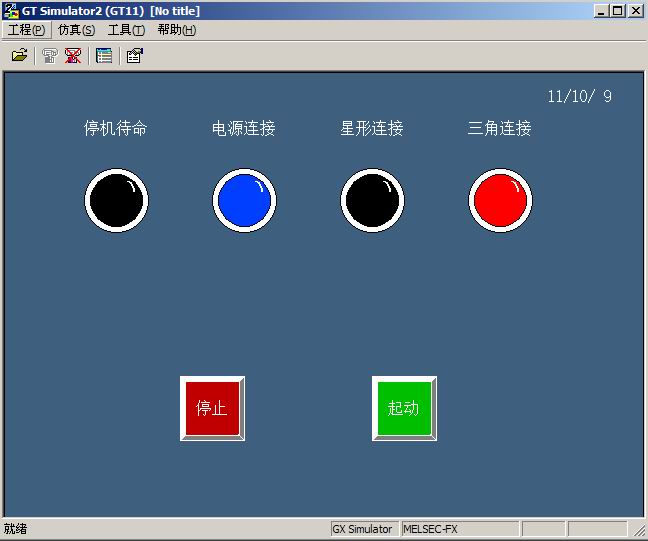The height and width of the screenshot is (541, 648).
Task: Click the black 星形连接 indicator lamp
Action: [372, 200]
